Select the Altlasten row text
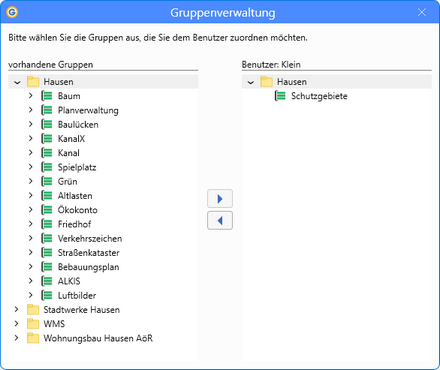 [75, 196]
